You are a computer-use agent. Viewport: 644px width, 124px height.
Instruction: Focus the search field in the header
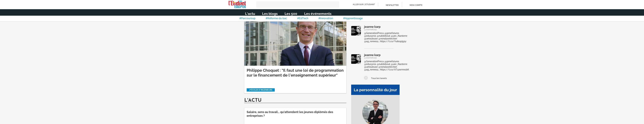click(298, 5)
